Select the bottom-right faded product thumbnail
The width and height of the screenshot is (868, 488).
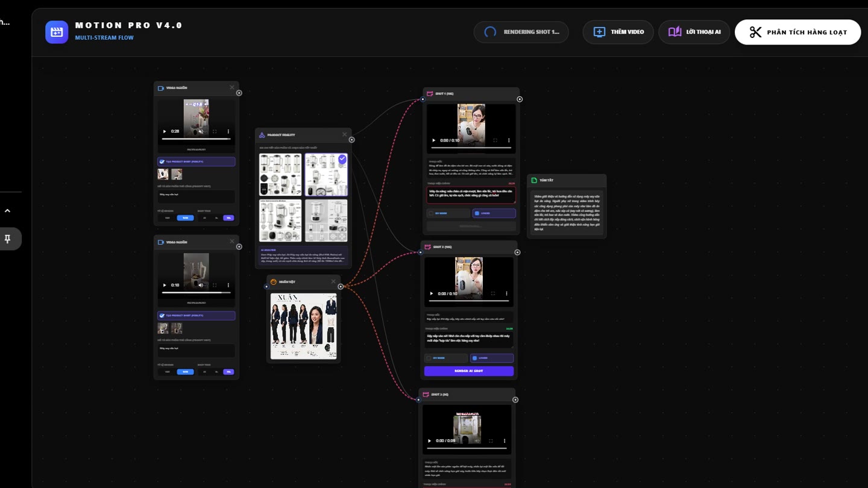[x=326, y=221]
